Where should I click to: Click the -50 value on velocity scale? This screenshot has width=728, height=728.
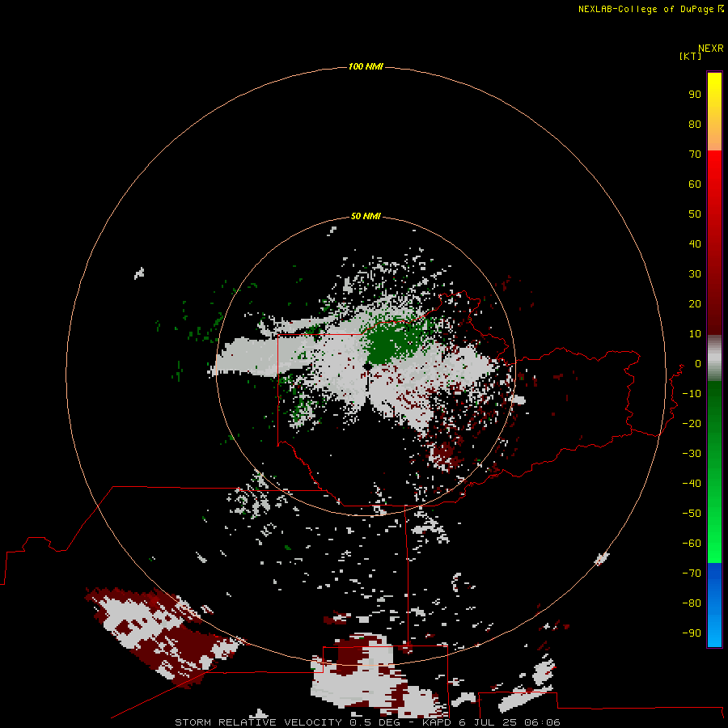[x=692, y=514]
